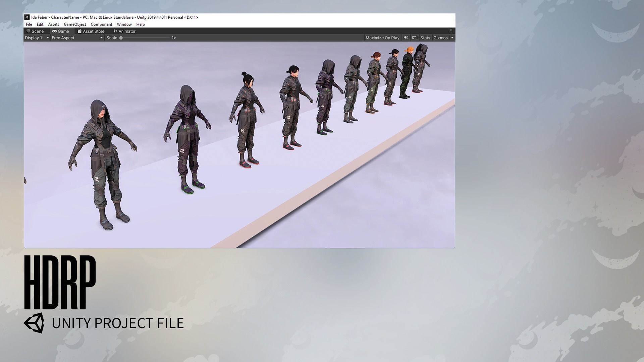The width and height of the screenshot is (644, 362).
Task: Switch to the Animator tab
Action: click(124, 31)
